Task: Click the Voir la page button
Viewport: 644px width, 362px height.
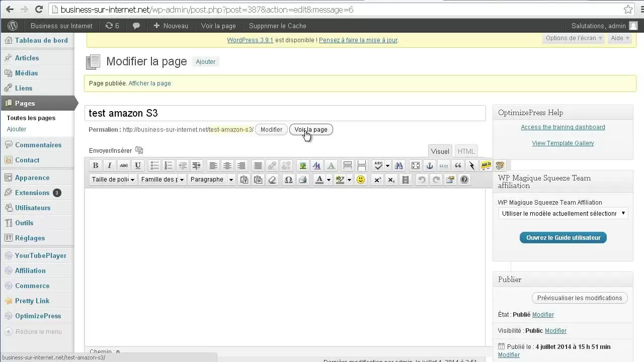Action: coord(311,130)
